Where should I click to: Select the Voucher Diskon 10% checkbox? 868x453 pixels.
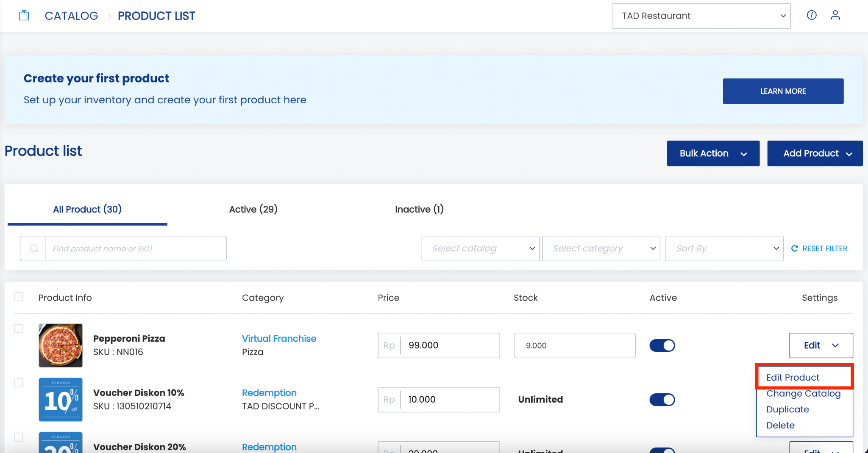[x=19, y=383]
